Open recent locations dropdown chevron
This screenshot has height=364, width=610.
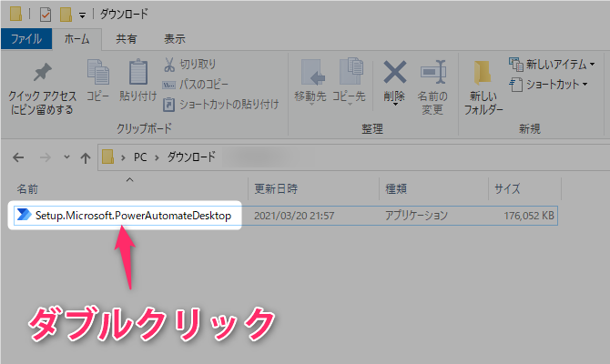coord(66,157)
